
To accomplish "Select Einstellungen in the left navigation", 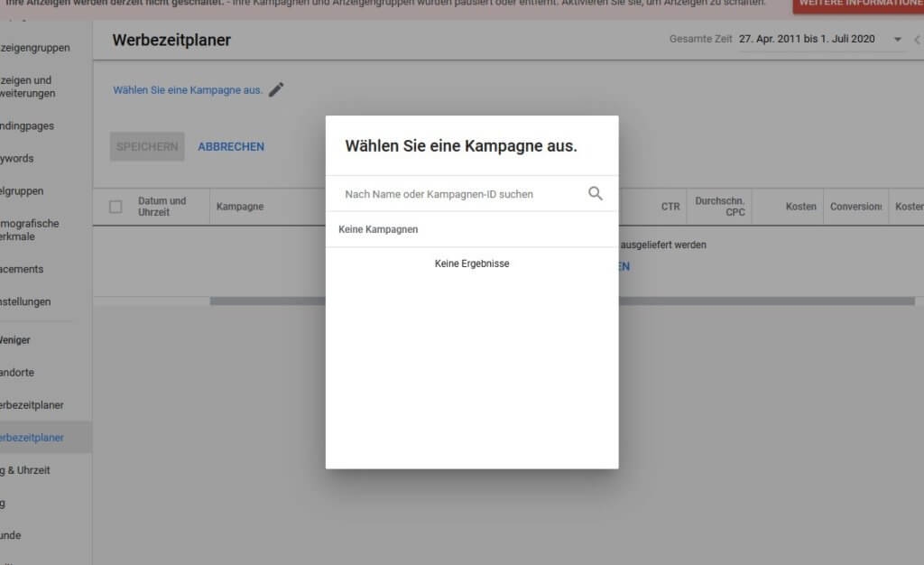I will (25, 302).
